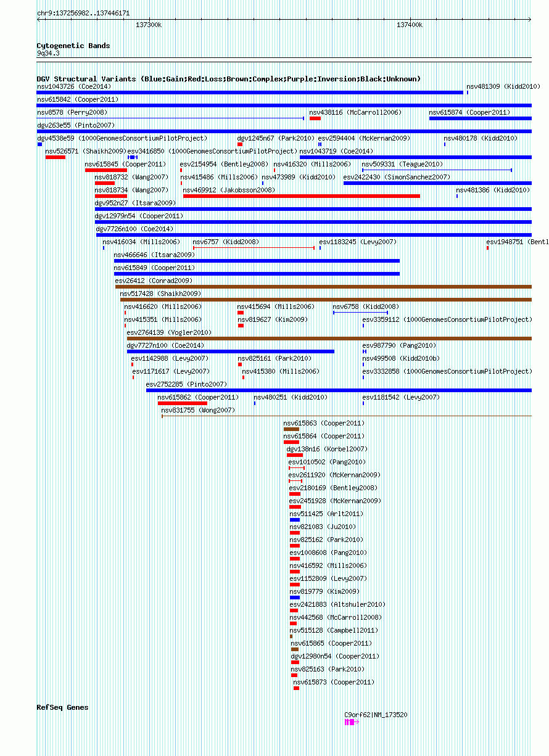Click dgv952n27 (Itsara2009) label
Image resolution: width=549 pixels, height=756 pixels.
tap(136, 203)
